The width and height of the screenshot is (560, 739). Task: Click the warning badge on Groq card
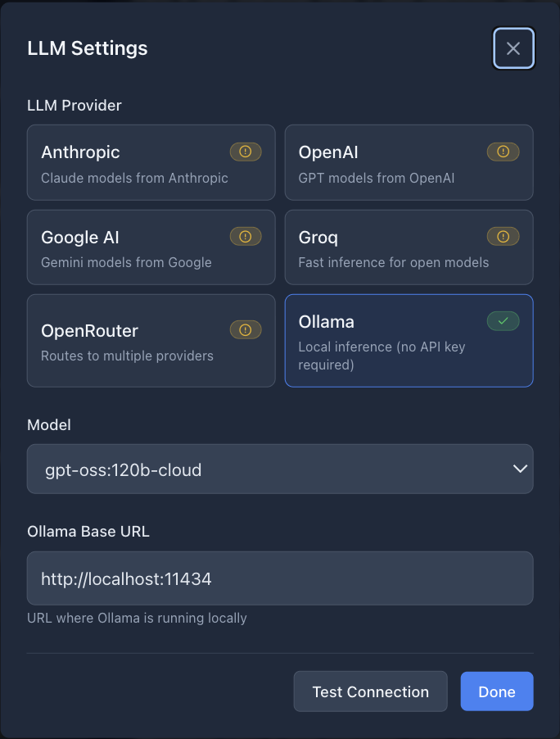coord(503,237)
